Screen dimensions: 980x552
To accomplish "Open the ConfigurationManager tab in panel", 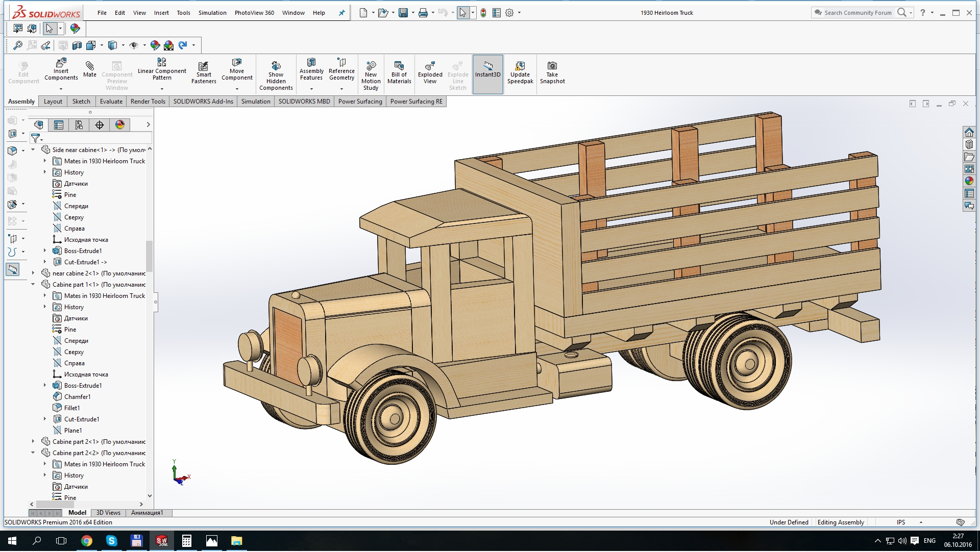I will pos(79,125).
